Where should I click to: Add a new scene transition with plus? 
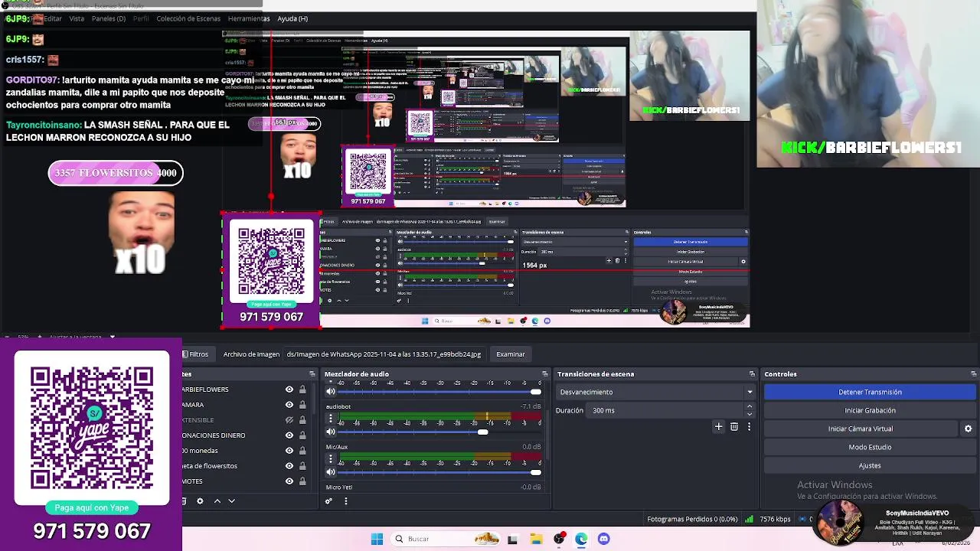point(718,426)
